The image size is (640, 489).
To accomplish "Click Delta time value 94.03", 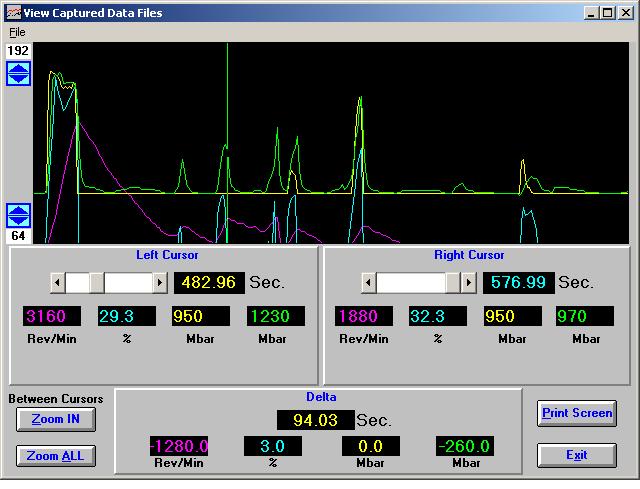I will [316, 420].
